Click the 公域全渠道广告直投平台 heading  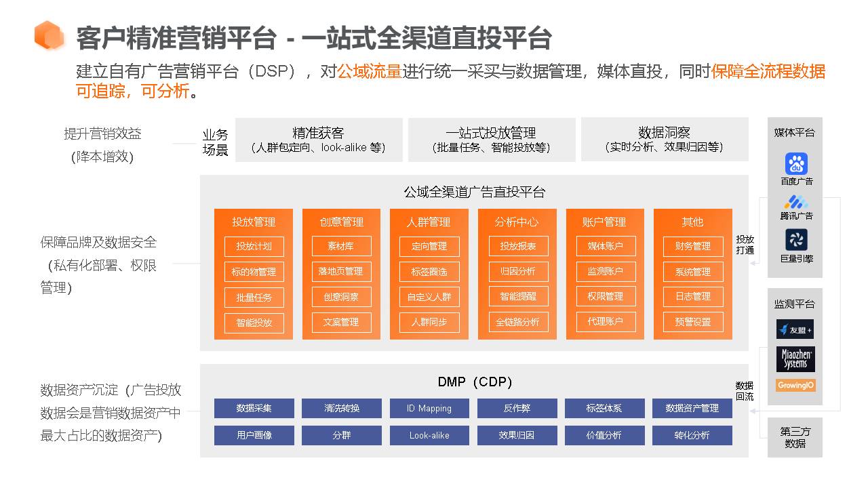tap(475, 192)
